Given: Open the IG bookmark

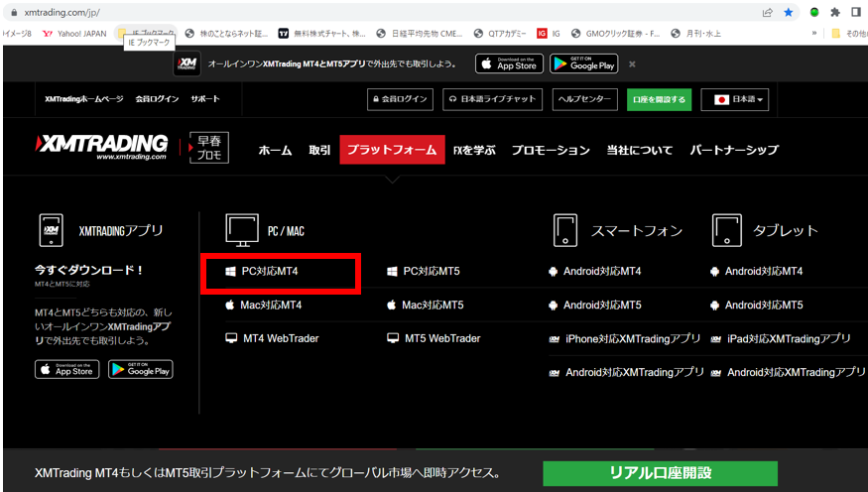Looking at the screenshot, I should coord(549,34).
